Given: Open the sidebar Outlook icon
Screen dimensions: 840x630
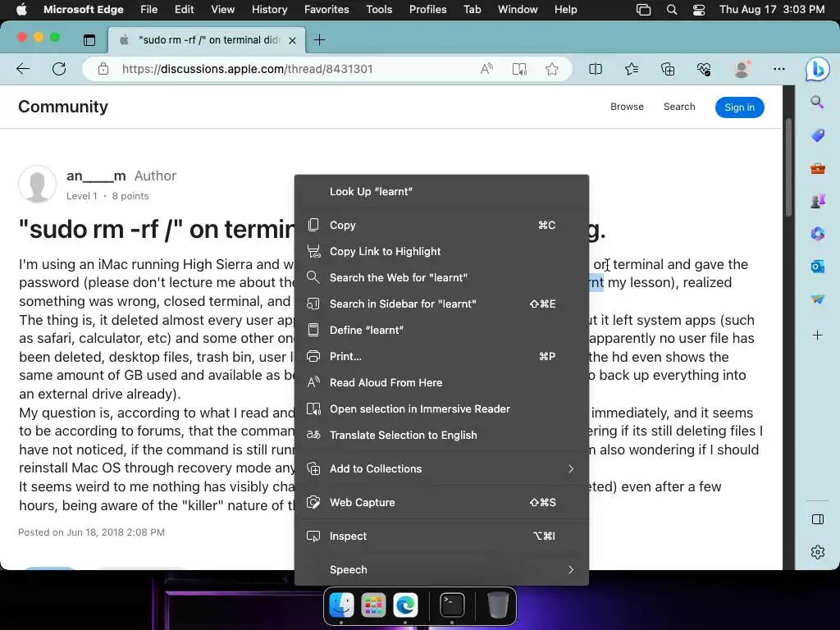Looking at the screenshot, I should tap(818, 267).
